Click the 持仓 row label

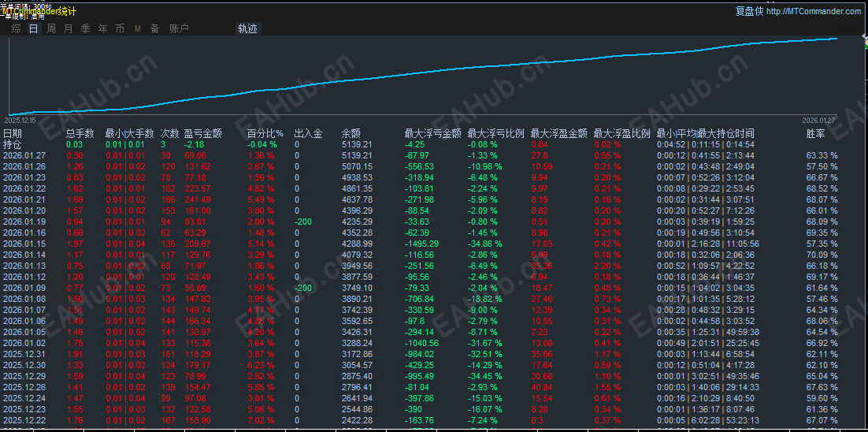(12, 144)
